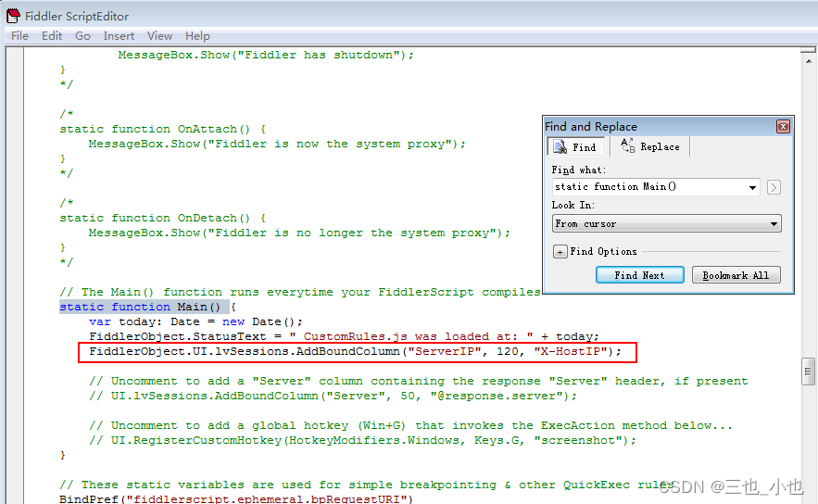The height and width of the screenshot is (504, 818).
Task: Click the 'The Main() function runs everytime' comment
Action: [x=300, y=292]
